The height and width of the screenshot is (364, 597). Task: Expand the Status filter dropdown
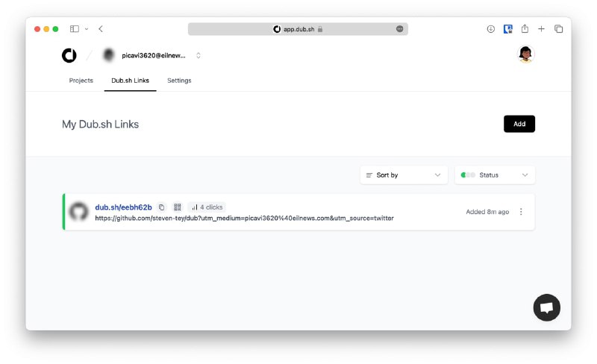pyautogui.click(x=495, y=175)
